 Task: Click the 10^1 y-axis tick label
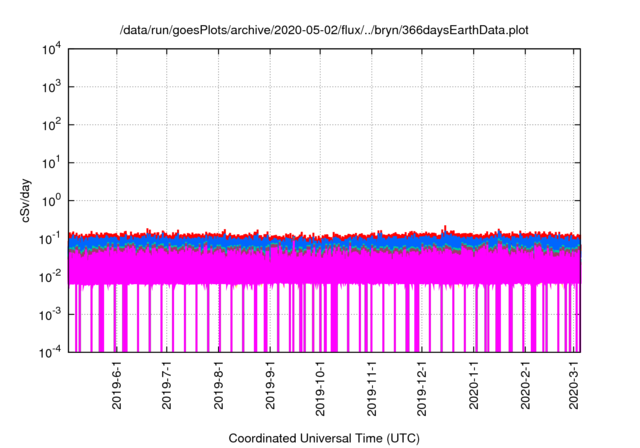[51, 163]
